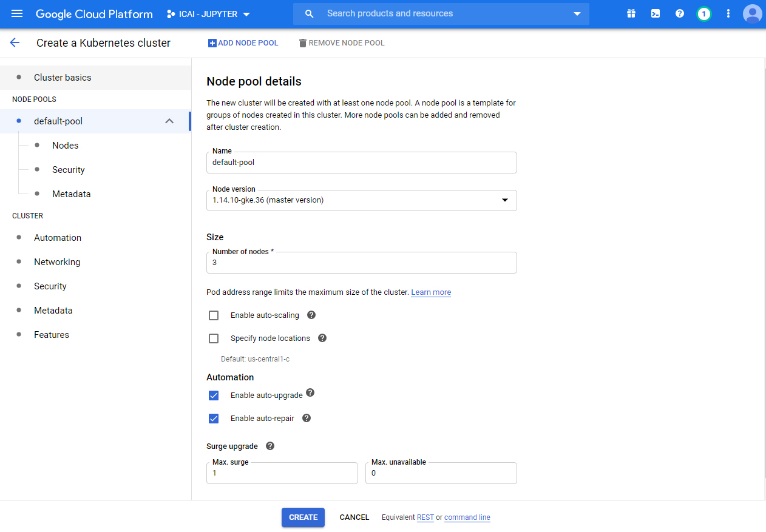Open the free trial gift icon
This screenshot has height=532, width=766.
(x=631, y=13)
